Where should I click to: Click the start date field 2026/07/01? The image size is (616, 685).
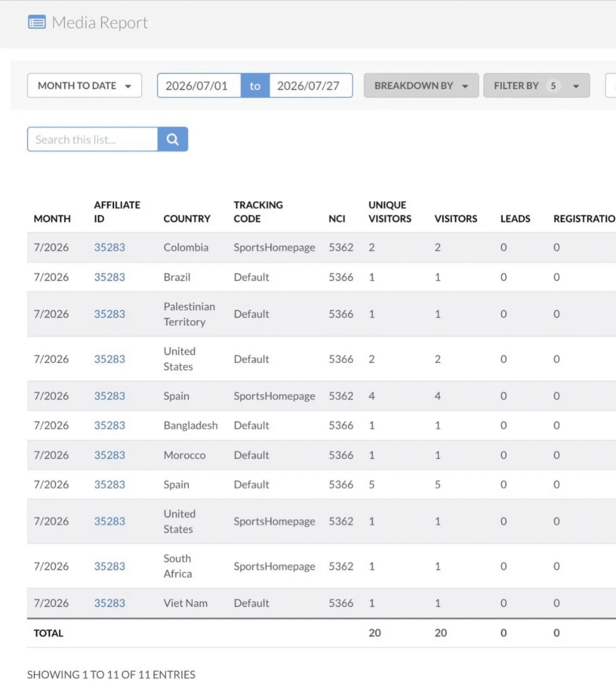point(199,86)
